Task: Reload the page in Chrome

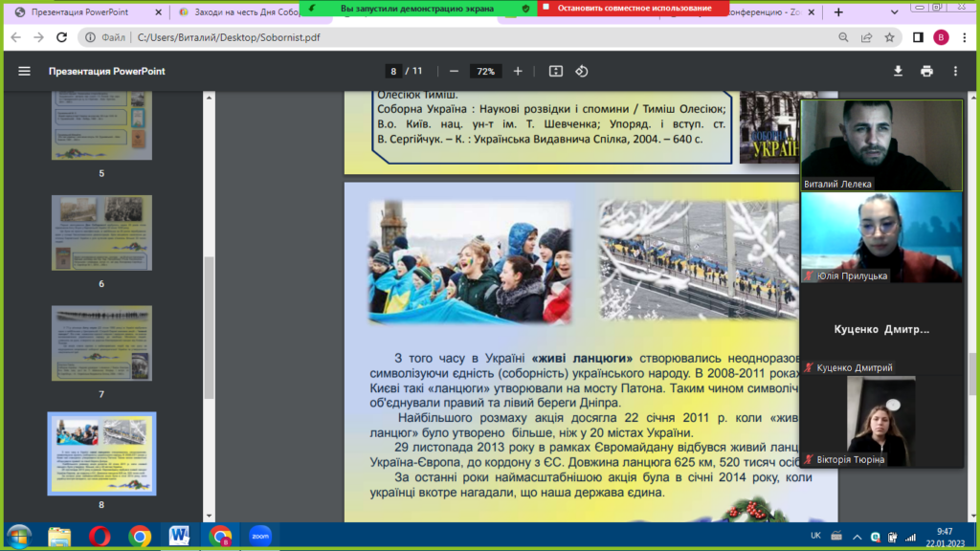Action: click(x=61, y=38)
